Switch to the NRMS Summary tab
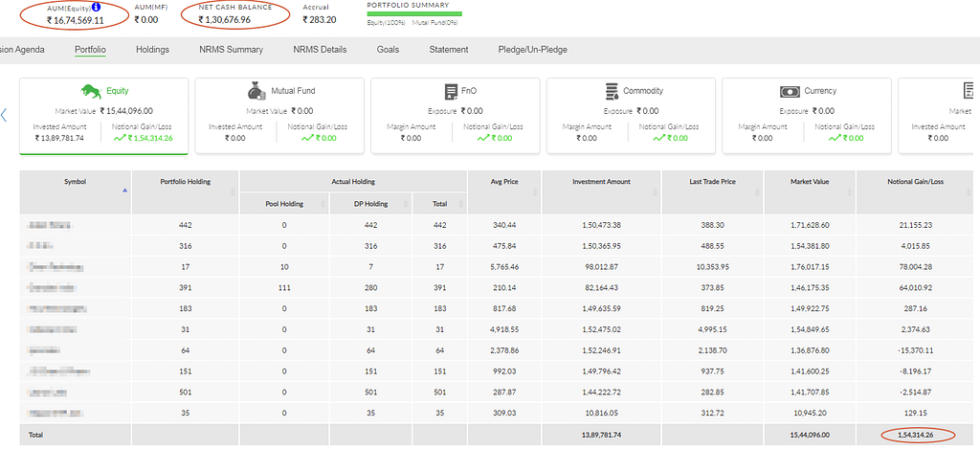This screenshot has width=980, height=450. tap(232, 50)
